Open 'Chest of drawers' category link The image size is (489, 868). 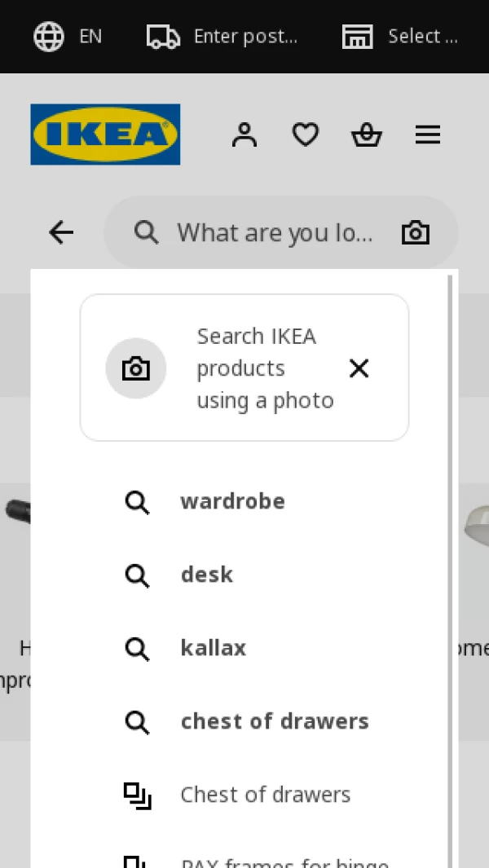click(x=266, y=795)
